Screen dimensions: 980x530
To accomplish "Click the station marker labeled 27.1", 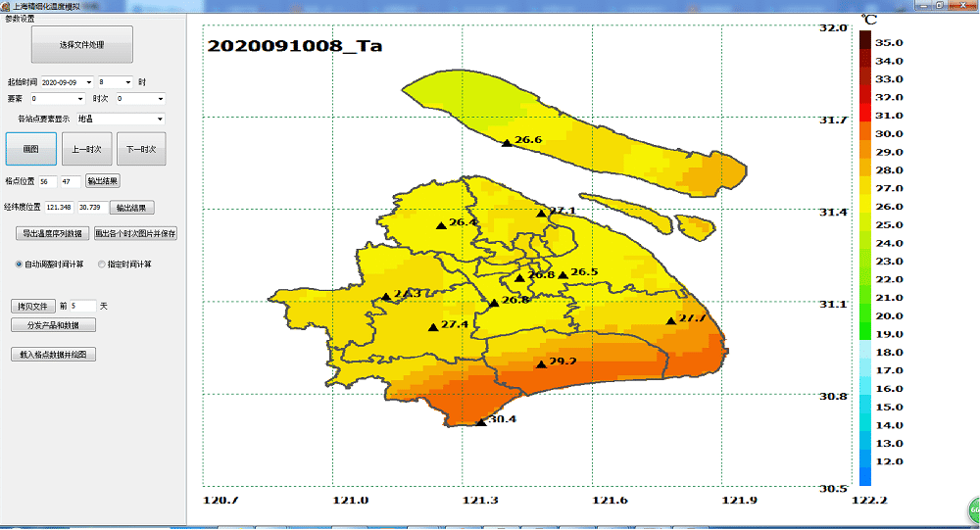I will (541, 213).
